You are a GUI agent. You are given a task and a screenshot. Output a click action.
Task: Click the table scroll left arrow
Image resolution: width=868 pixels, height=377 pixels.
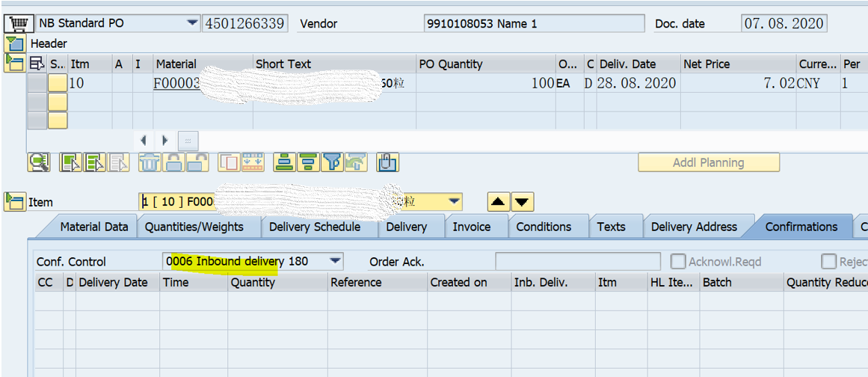pyautogui.click(x=143, y=141)
